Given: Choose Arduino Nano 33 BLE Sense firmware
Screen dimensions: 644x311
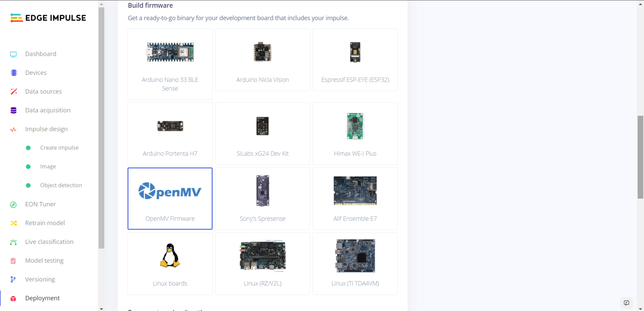Looking at the screenshot, I should click(170, 64).
